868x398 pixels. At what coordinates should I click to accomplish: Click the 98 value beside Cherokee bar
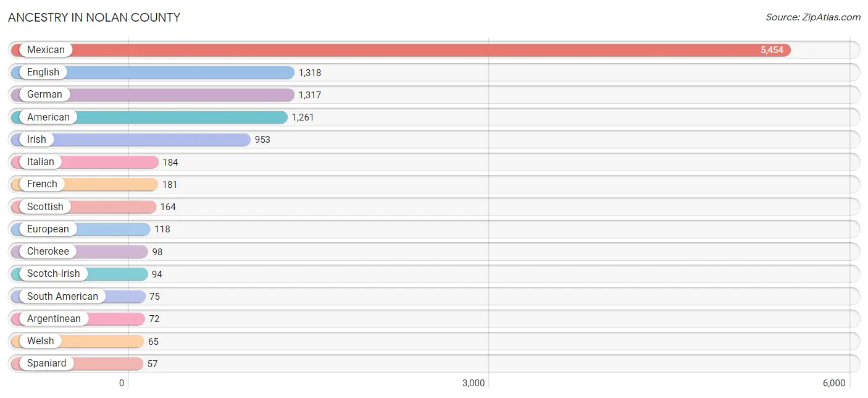tap(157, 252)
